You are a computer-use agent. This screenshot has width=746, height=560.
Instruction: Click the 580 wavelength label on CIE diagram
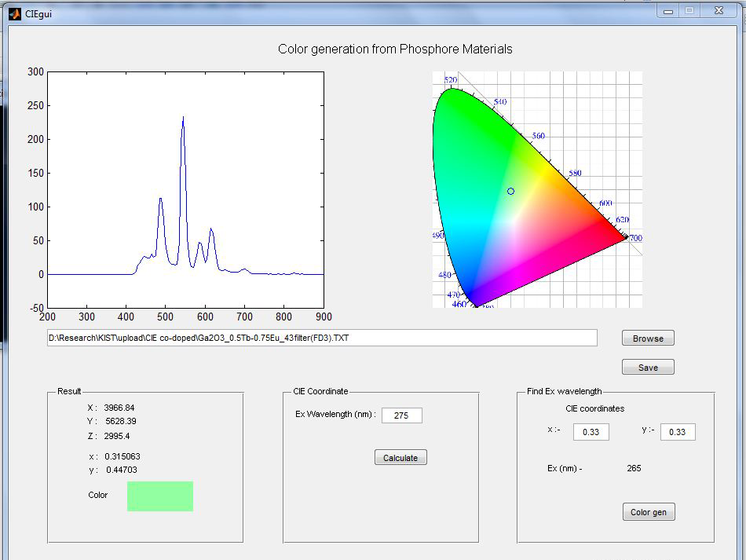pos(575,173)
